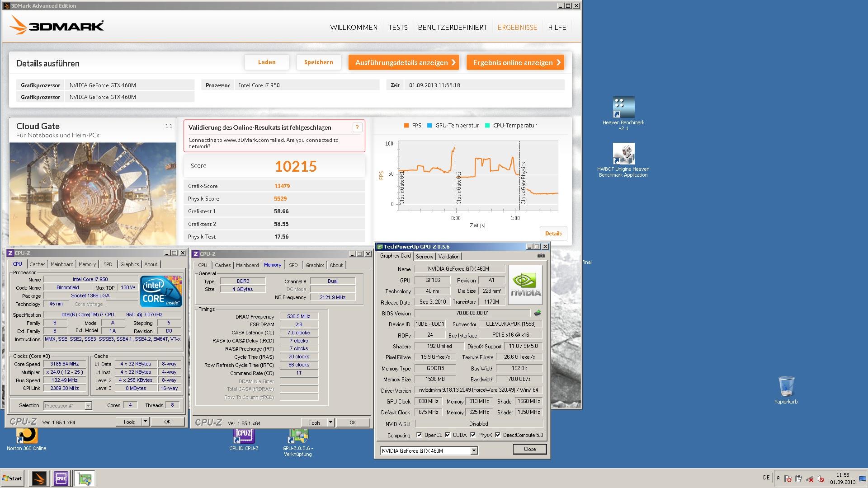Click the Intel Core i7 logo in CPU-Z
The image size is (868, 488).
coord(161,291)
